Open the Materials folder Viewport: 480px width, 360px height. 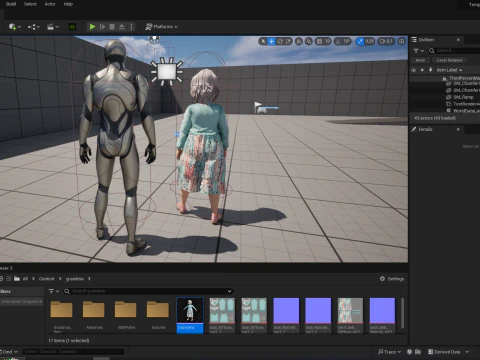[94, 315]
